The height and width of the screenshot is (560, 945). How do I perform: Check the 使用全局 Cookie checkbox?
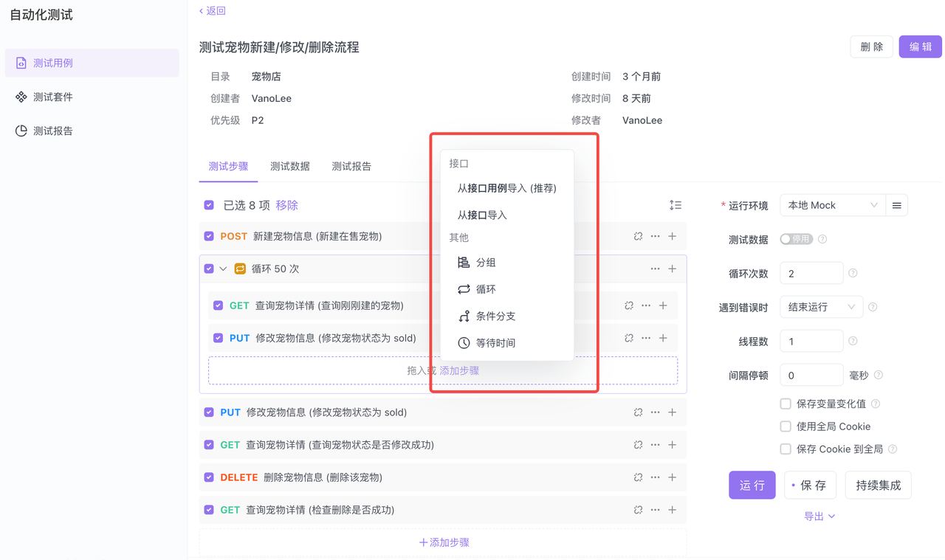tap(786, 426)
